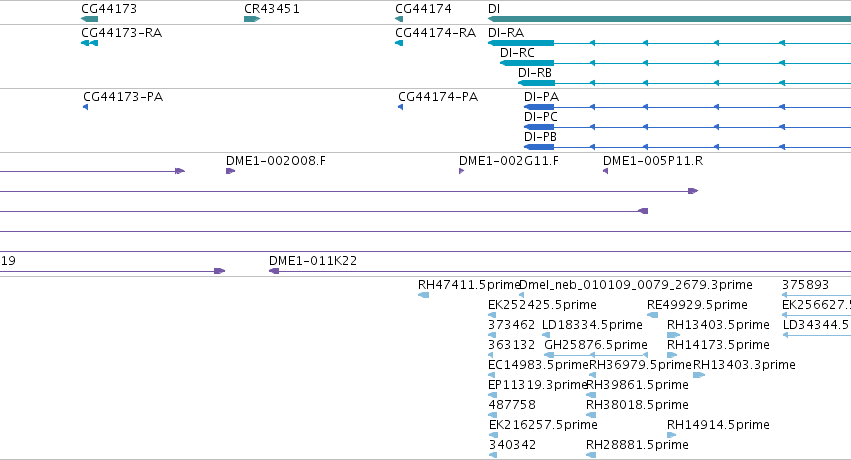
Task: Select the LD18334.5prime EST label
Action: [592, 324]
